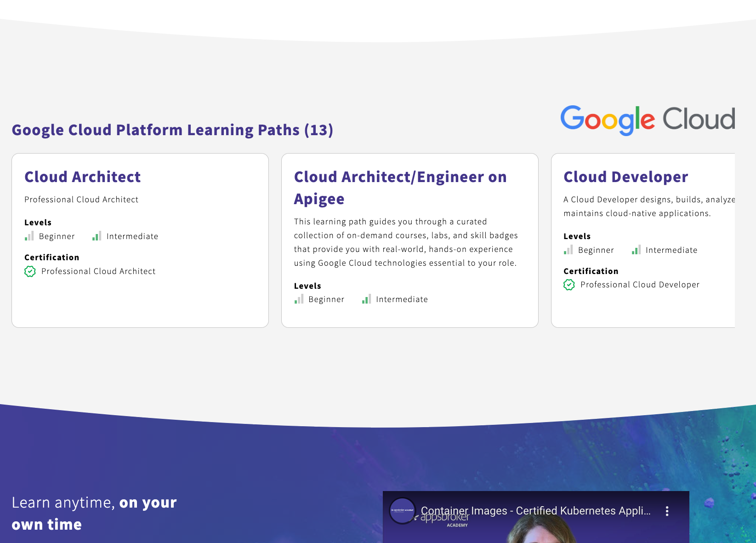This screenshot has height=543, width=756.
Task: Click 'Professional Cloud Architect' subtitle under Cloud Architect title
Action: [81, 200]
